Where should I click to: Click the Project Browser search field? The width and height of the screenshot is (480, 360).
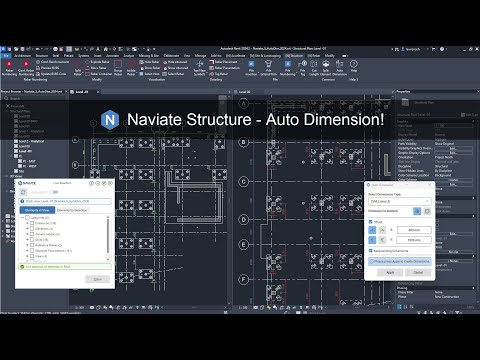tap(34, 98)
